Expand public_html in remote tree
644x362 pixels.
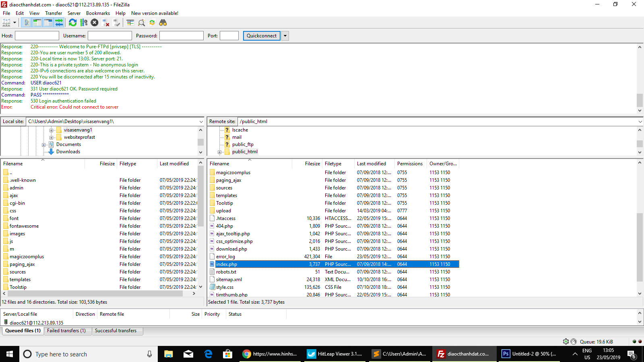(220, 152)
